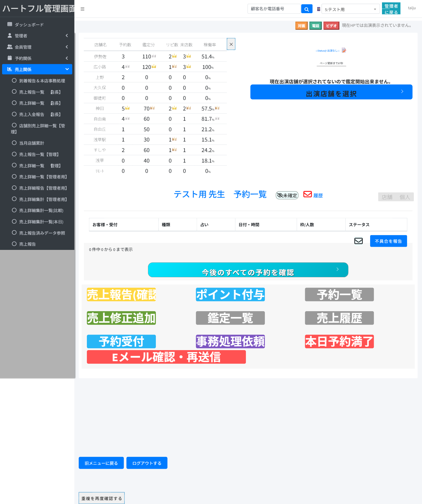Switch the view toggle to 個人
This screenshot has height=504, width=422.
[405, 197]
